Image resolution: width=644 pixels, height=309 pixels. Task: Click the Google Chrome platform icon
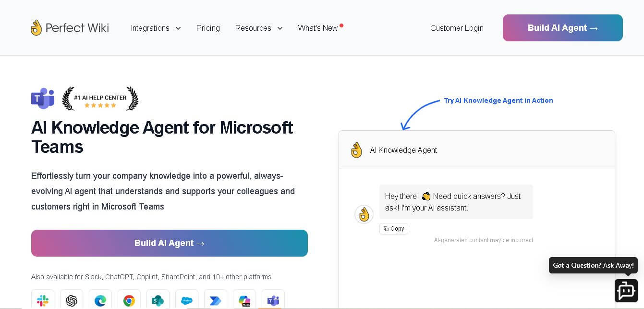tap(129, 300)
